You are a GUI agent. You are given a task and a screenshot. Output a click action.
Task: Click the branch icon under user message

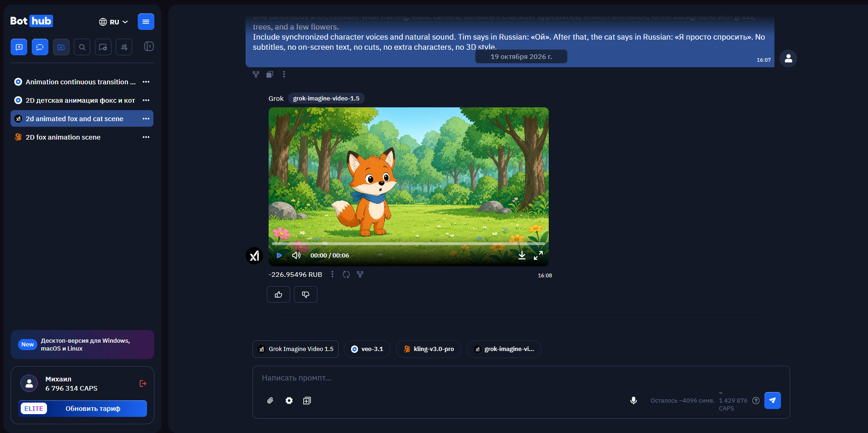[x=256, y=74]
